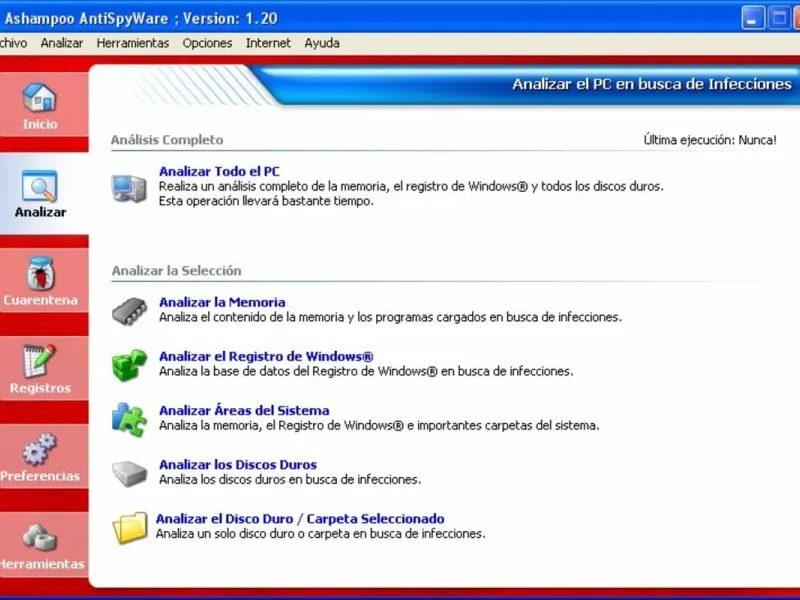Start Analizar Todo el PC scan
800x600 pixels.
[x=219, y=171]
